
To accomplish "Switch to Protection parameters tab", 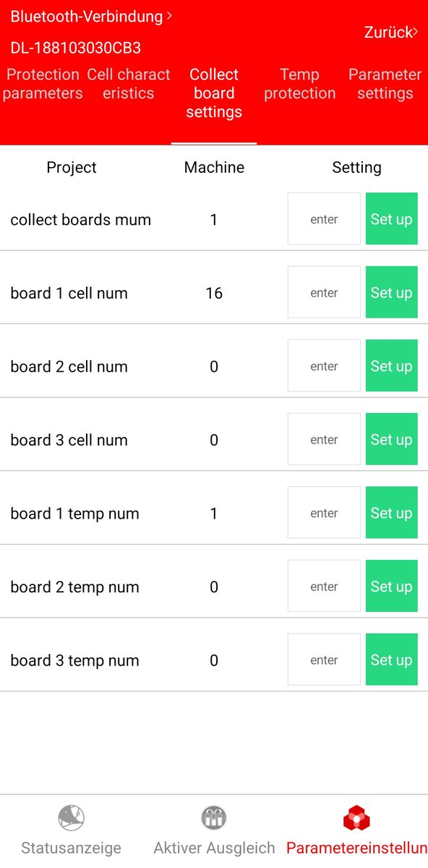I will pos(43,84).
